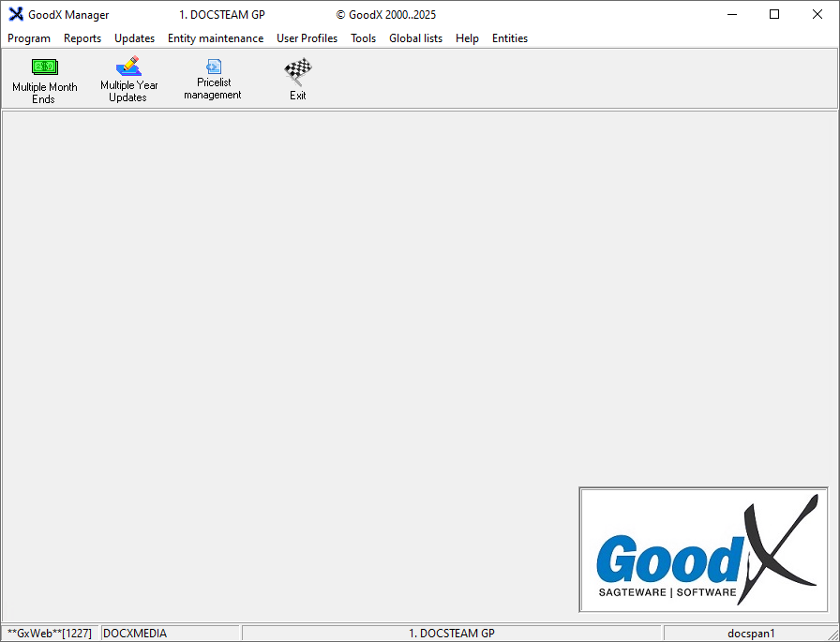Open the Updates menu
The image size is (840, 642).
click(134, 38)
